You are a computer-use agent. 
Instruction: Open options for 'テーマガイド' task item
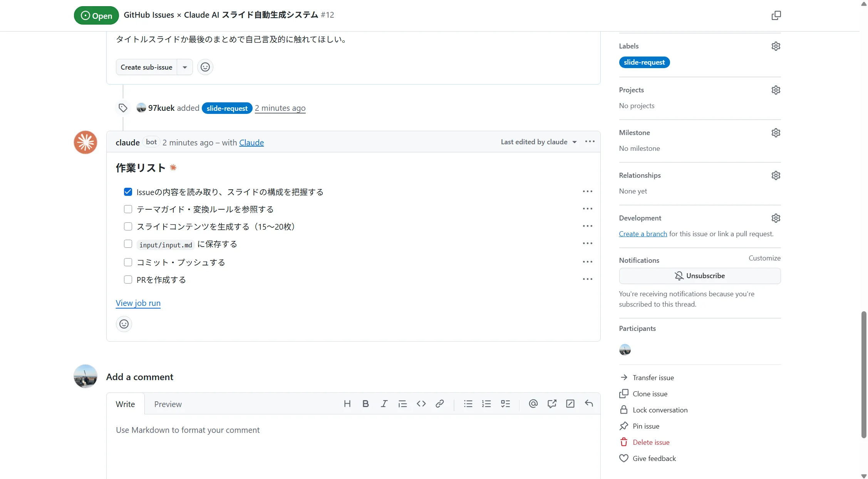click(x=587, y=209)
